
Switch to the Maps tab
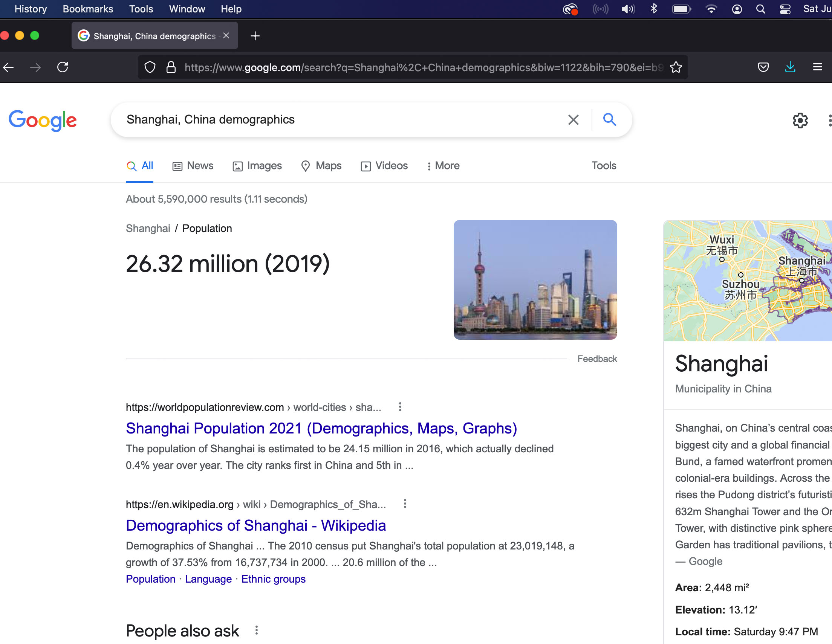[321, 166]
